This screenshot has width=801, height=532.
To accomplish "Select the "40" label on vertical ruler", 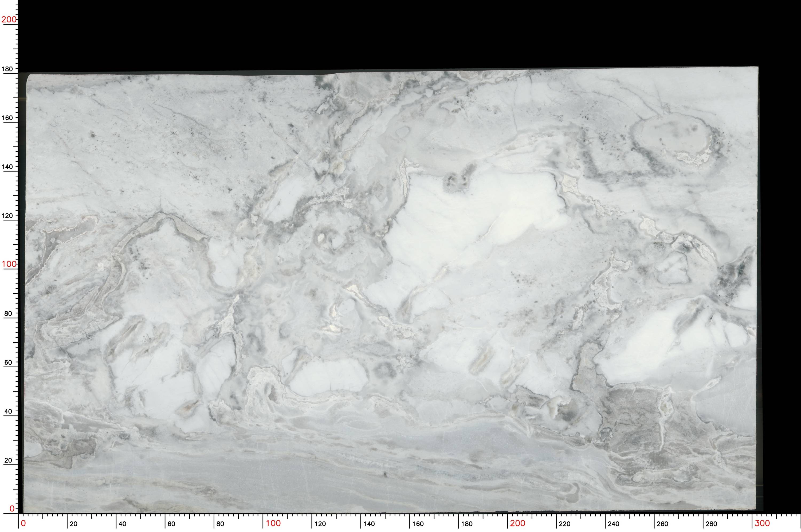I will (x=8, y=411).
